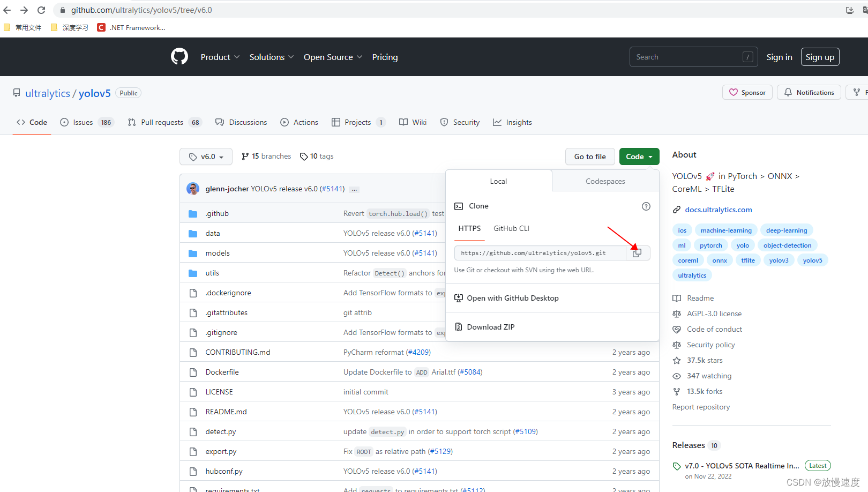Click the Report repository link
This screenshot has width=868, height=492.
(x=701, y=407)
